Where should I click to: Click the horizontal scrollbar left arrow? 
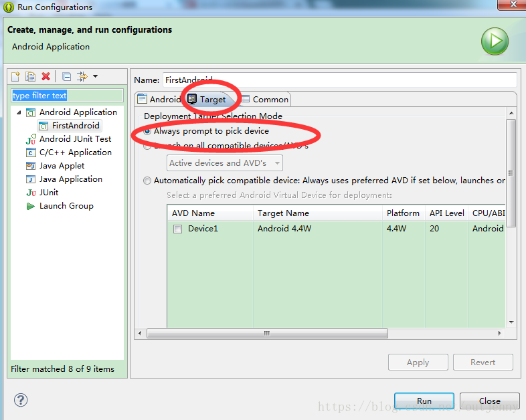tap(140, 334)
